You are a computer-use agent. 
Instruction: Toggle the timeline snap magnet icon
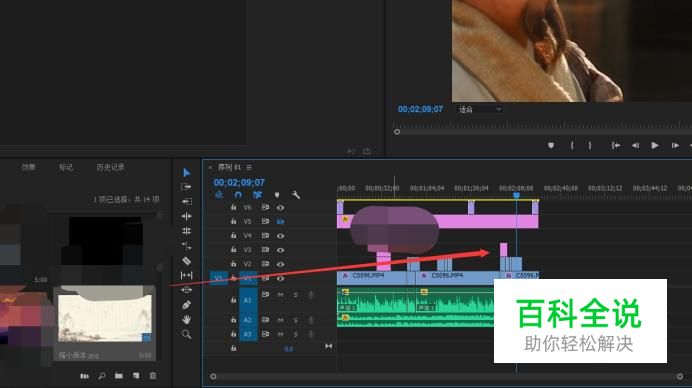tap(238, 195)
